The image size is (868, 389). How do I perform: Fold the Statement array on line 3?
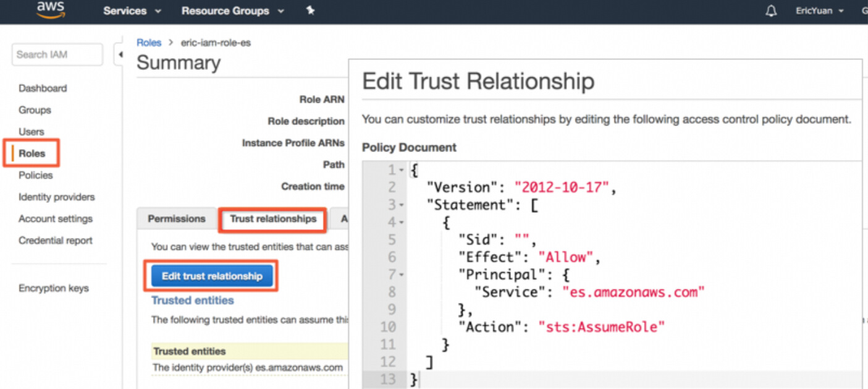[x=402, y=205]
